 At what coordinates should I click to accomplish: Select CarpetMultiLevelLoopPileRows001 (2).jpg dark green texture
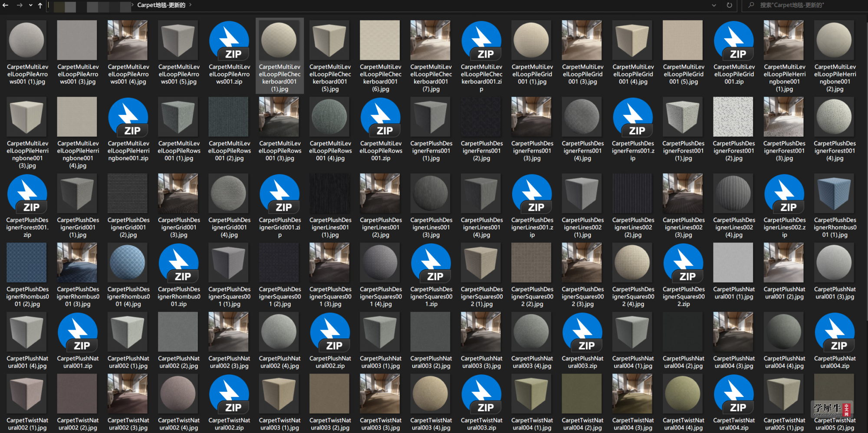pyautogui.click(x=229, y=117)
